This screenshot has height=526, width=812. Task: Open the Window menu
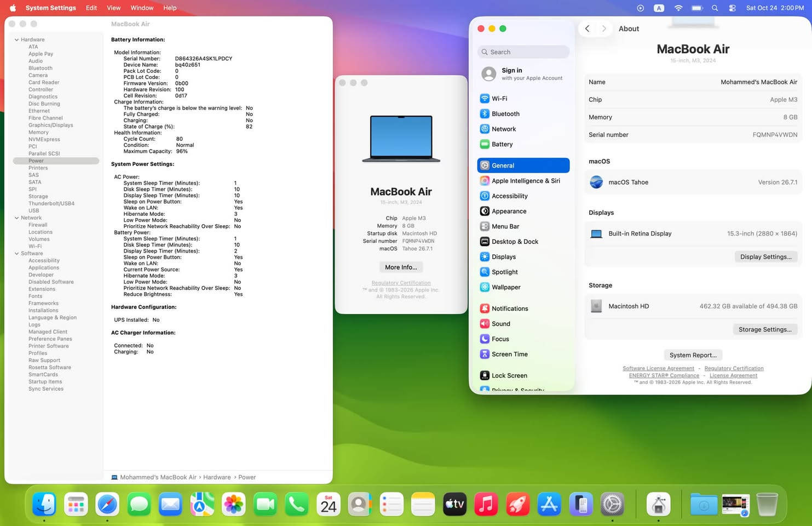tap(142, 8)
